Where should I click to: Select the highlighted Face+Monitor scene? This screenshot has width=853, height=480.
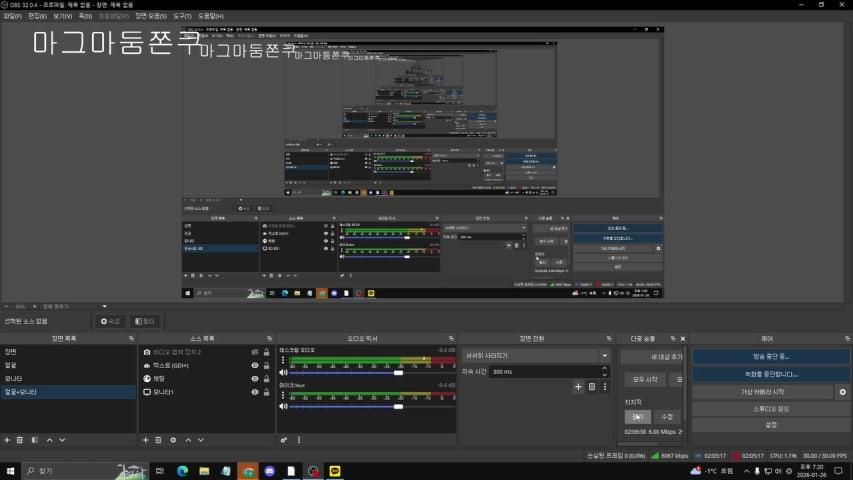68,392
